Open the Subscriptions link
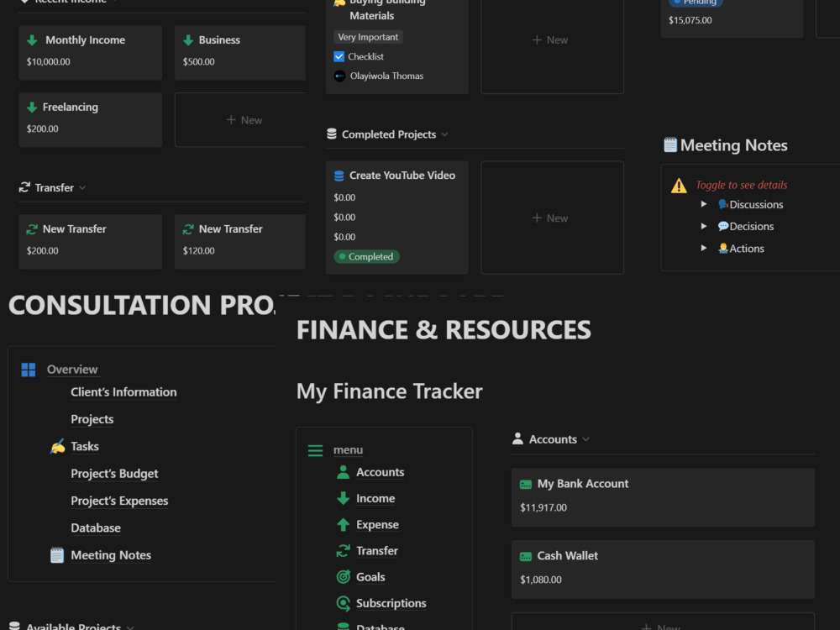 pyautogui.click(x=391, y=603)
